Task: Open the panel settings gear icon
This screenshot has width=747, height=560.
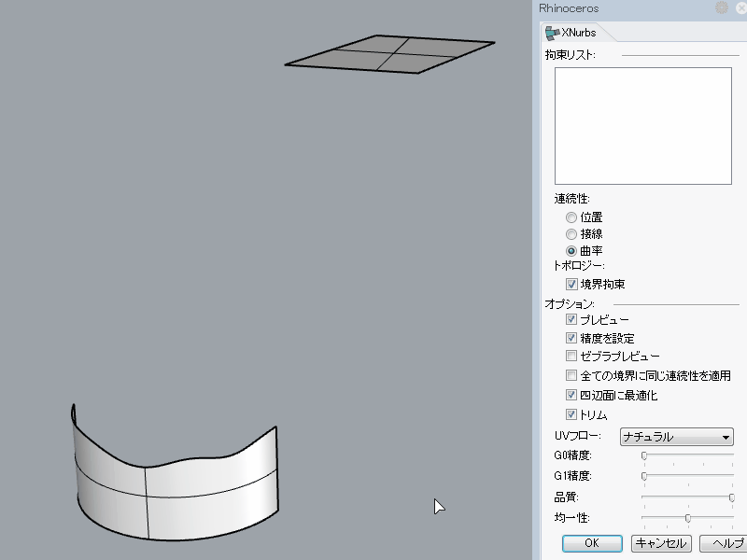Action: pyautogui.click(x=721, y=7)
